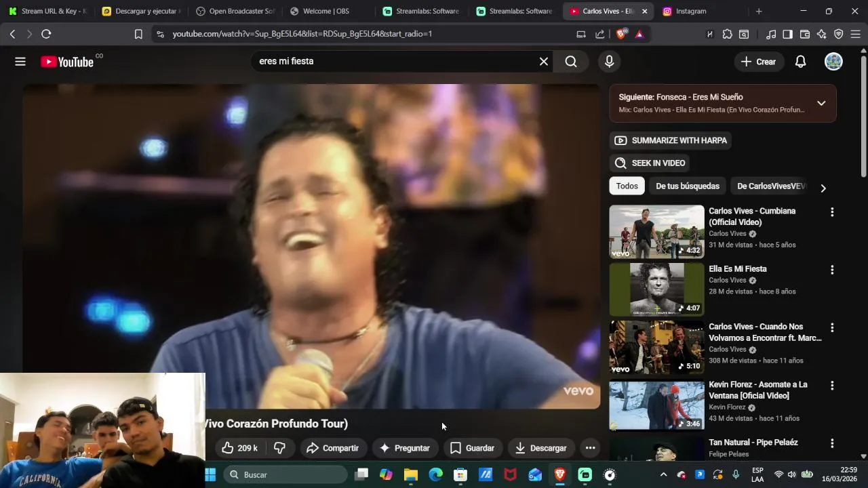This screenshot has height=488, width=868.
Task: Open options for Kevin Florez Asomate video
Action: click(x=832, y=385)
